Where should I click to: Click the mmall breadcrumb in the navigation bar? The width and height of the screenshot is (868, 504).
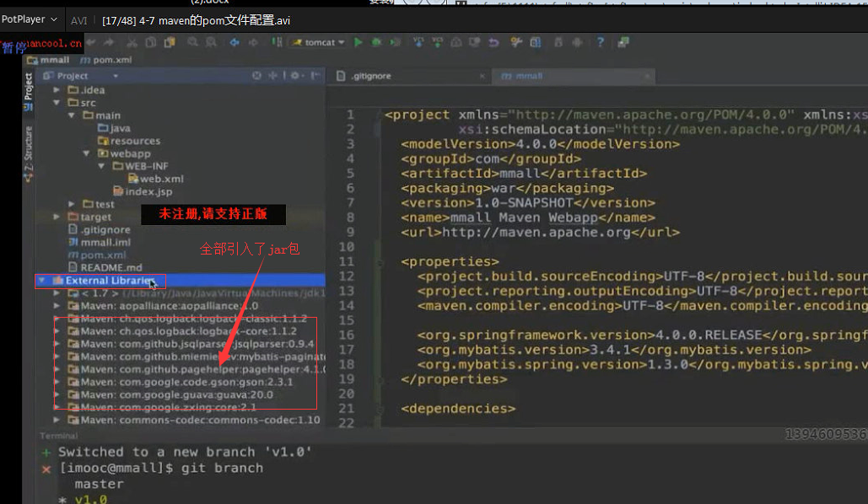tap(49, 60)
